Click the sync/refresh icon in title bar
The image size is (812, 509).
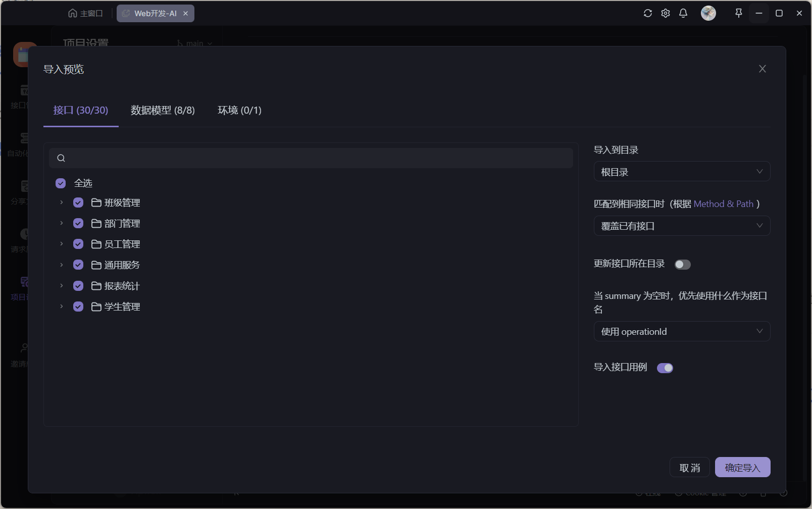[x=647, y=13]
